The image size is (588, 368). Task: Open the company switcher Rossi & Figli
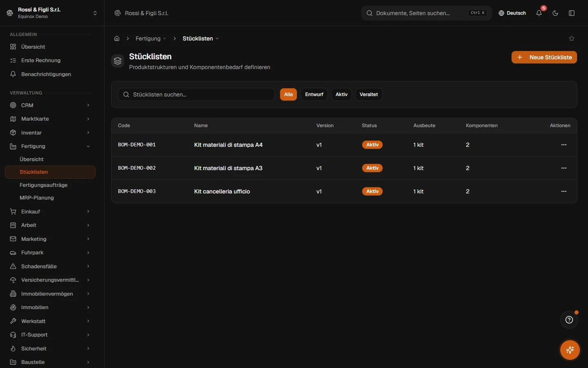52,13
